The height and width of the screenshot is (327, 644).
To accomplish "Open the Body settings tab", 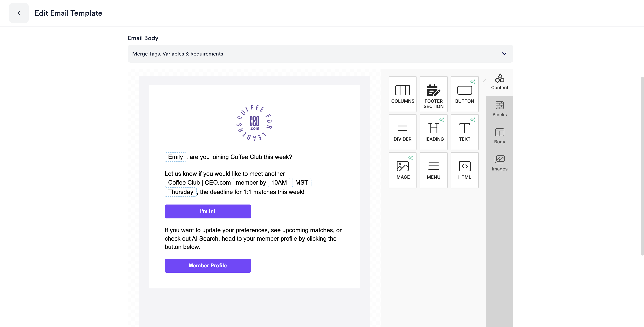I will [499, 136].
